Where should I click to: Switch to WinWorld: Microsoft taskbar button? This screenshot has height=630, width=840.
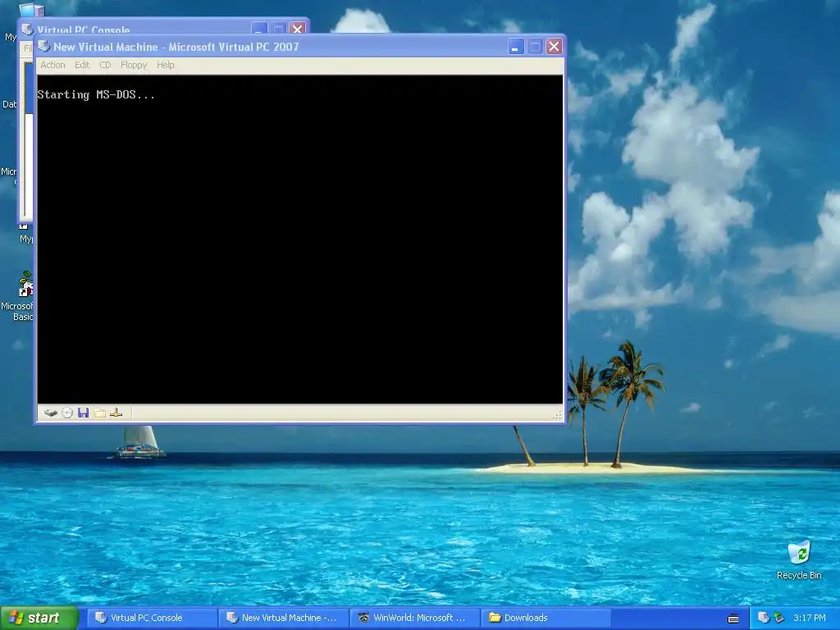click(x=414, y=618)
